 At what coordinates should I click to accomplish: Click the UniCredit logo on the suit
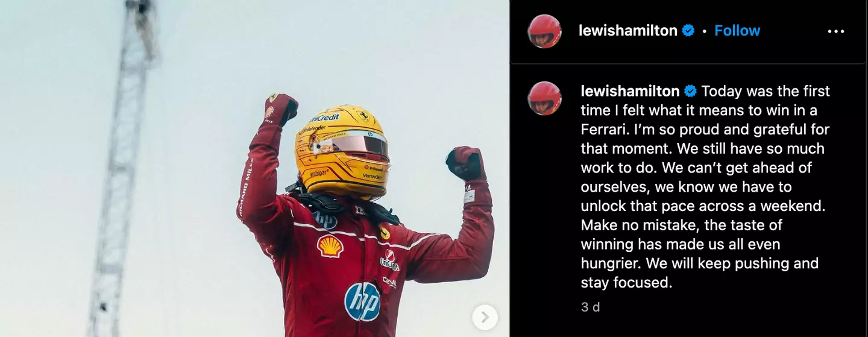point(389,260)
